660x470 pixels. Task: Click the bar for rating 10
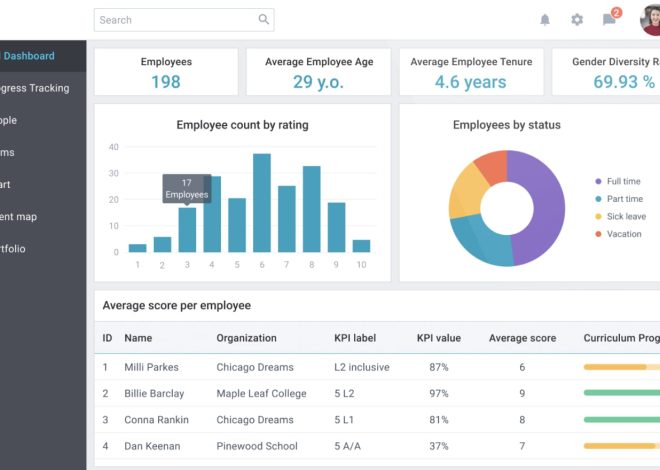(x=361, y=246)
